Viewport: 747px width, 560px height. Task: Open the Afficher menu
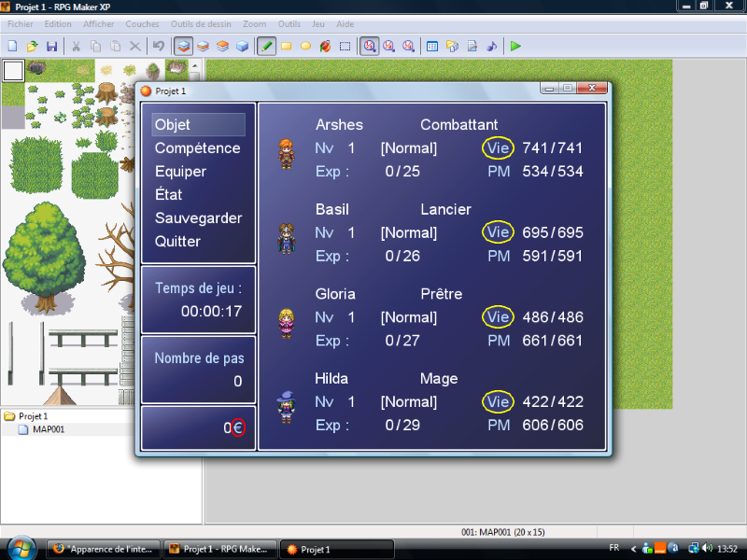tap(99, 24)
